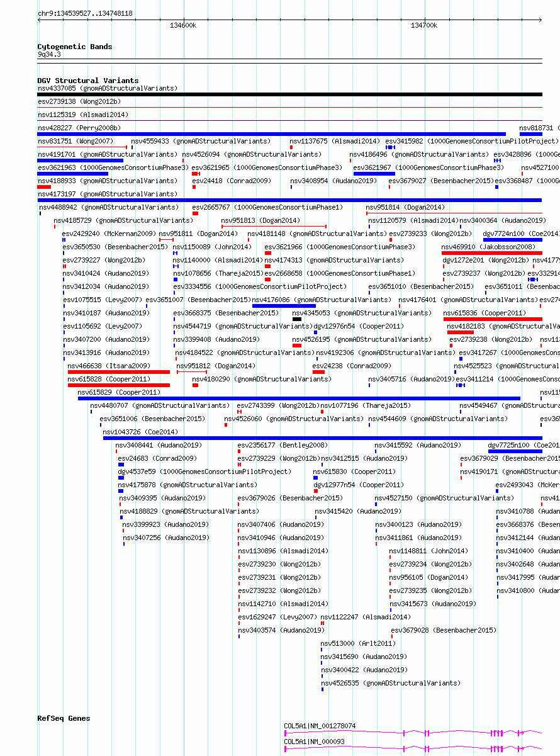560x756 pixels.
Task: Open the esv3679027 (Besenbacher2015) label
Action: [x=441, y=181]
